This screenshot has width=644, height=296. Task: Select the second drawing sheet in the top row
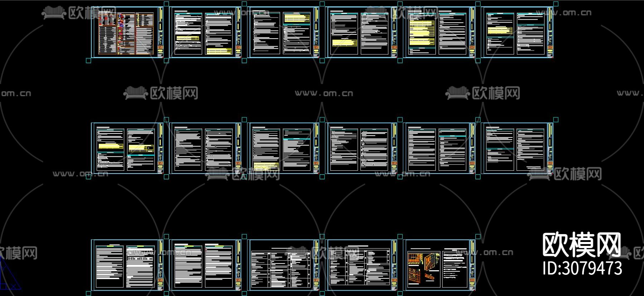click(205, 32)
